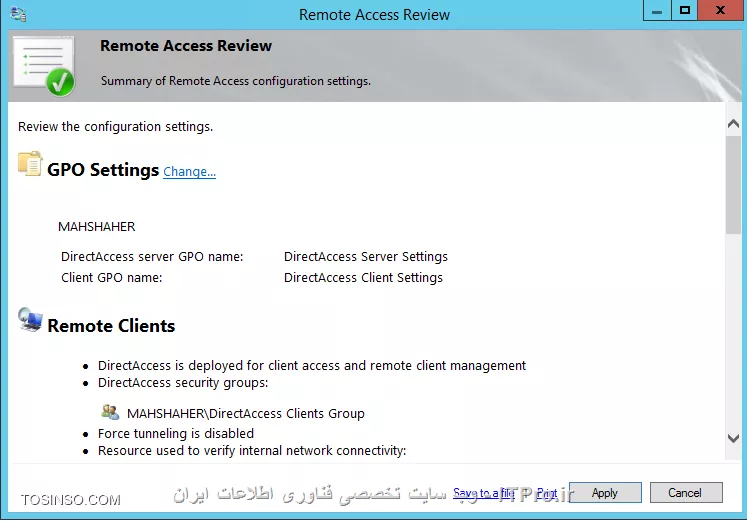Click the checklist review icon in header

tap(44, 66)
